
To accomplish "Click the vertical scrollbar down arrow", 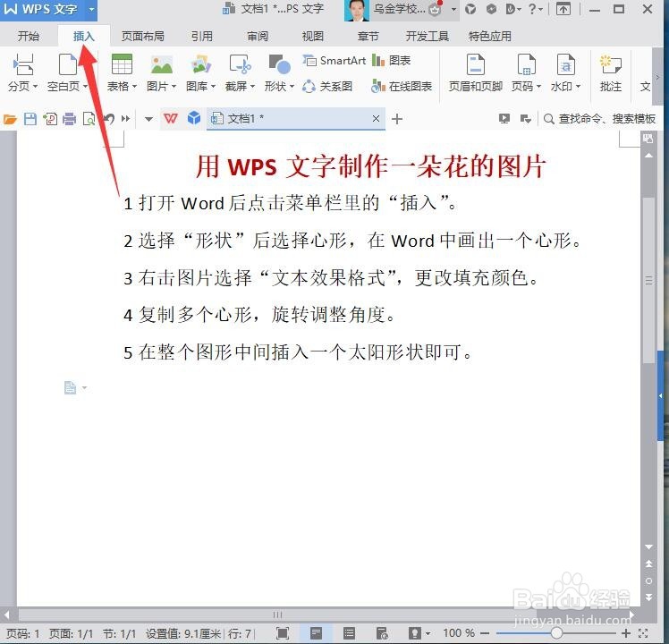I will click(x=649, y=547).
